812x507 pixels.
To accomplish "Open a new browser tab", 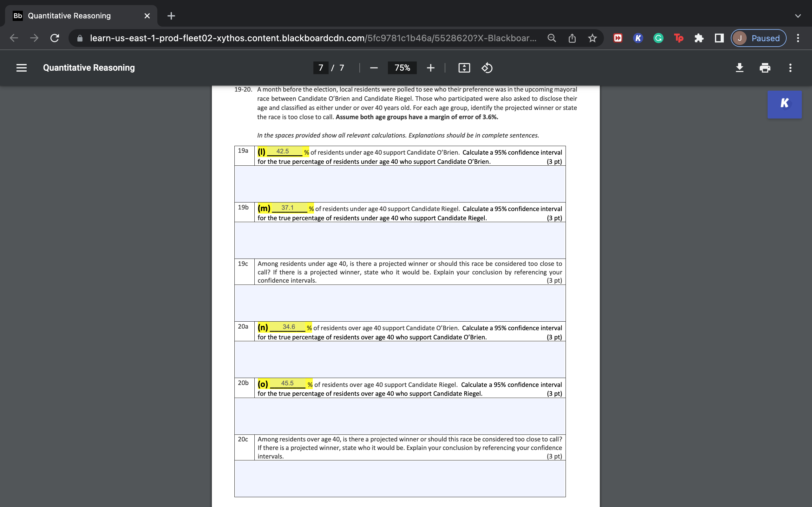I will click(x=171, y=16).
